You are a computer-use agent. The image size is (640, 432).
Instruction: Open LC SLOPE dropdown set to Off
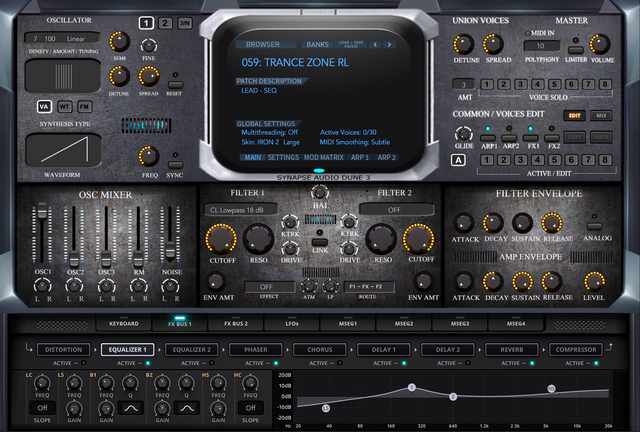click(x=42, y=408)
